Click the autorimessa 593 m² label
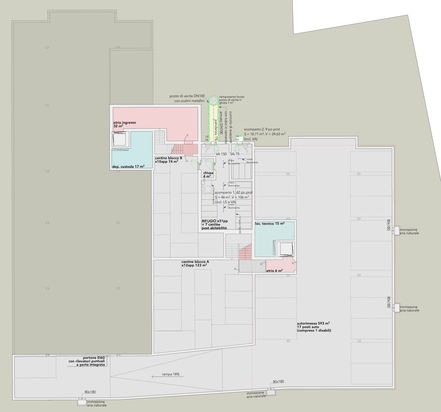 click(x=314, y=327)
